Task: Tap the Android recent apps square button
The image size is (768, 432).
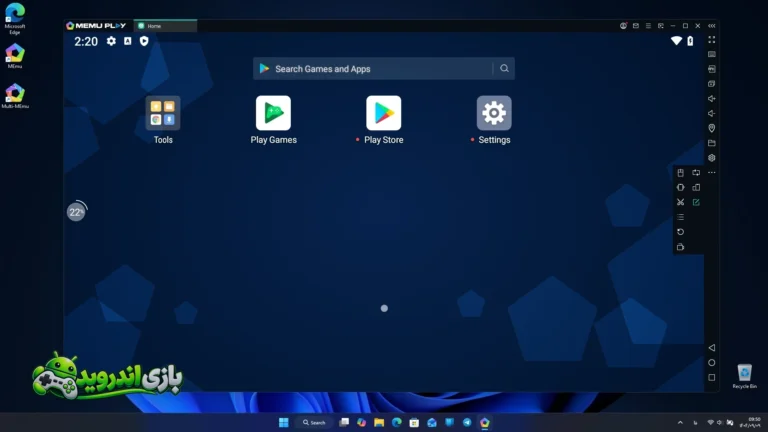Action: click(712, 378)
